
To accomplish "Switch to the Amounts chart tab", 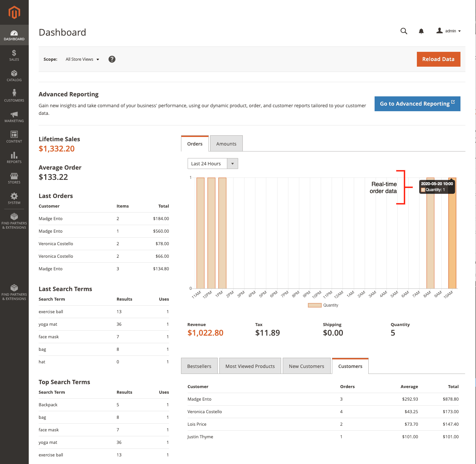I will tap(226, 143).
